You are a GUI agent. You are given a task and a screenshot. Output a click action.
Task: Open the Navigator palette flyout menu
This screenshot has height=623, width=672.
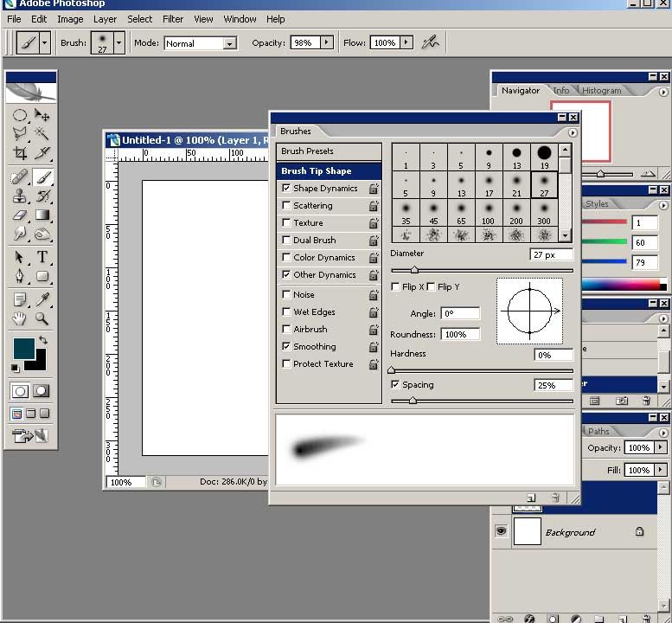[x=663, y=92]
